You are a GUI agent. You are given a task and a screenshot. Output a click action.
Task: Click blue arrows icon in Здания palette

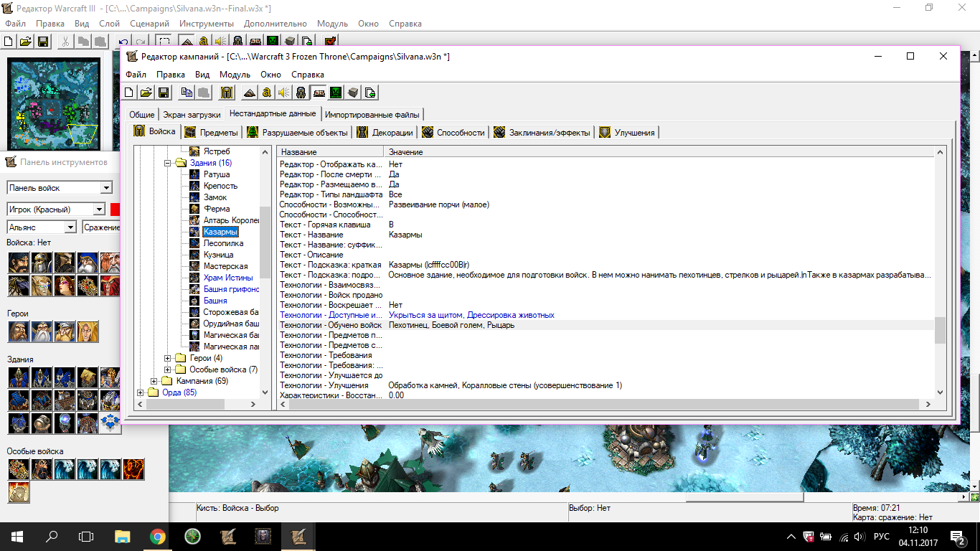[110, 423]
